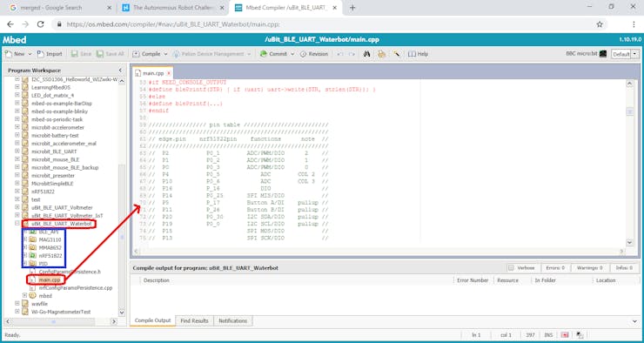Click the browser back arrow
This screenshot has height=343, width=644.
pyautogui.click(x=10, y=24)
